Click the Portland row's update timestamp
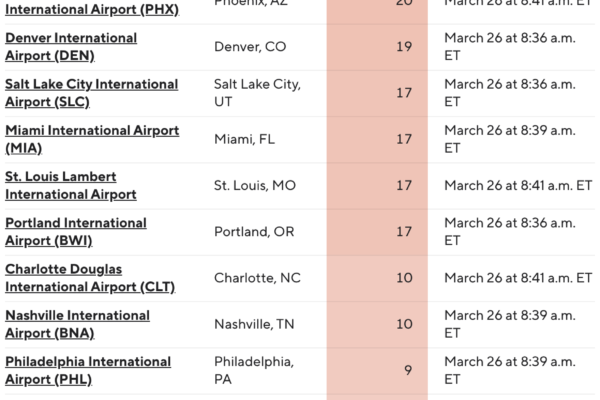600x400 pixels. (510, 231)
